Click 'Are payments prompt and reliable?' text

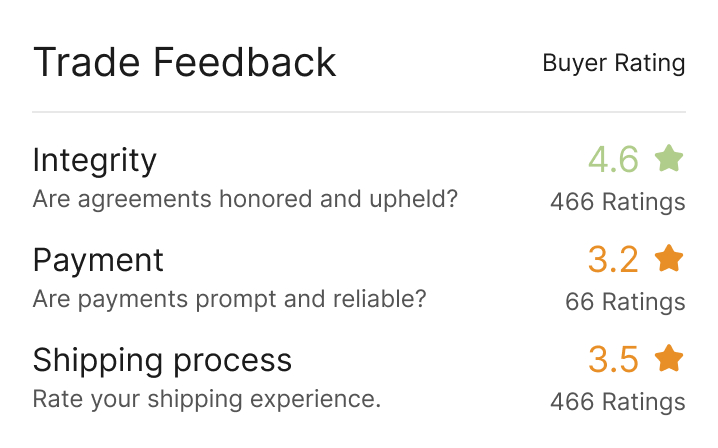click(x=230, y=299)
